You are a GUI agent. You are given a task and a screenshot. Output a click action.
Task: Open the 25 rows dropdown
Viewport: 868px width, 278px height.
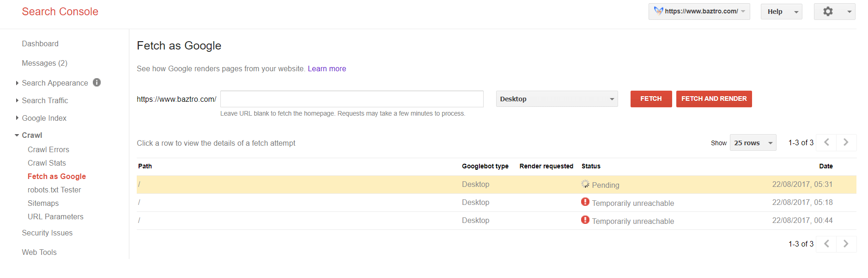point(753,143)
